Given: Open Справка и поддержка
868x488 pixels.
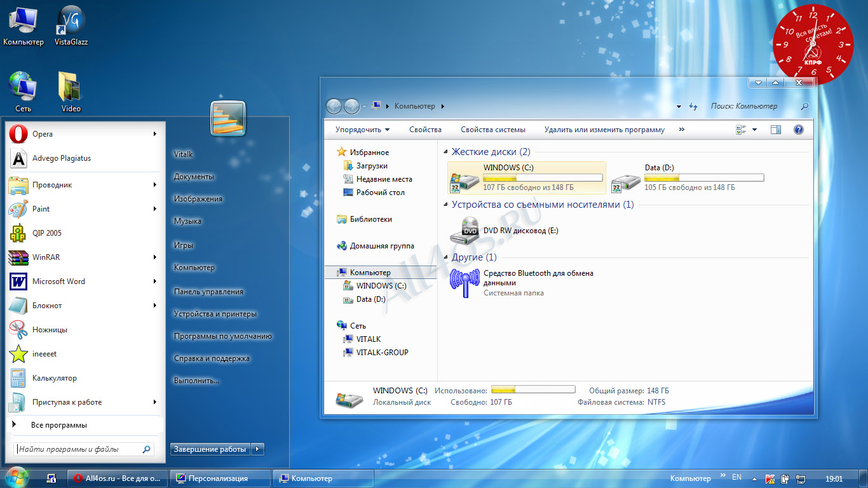Looking at the screenshot, I should point(212,358).
